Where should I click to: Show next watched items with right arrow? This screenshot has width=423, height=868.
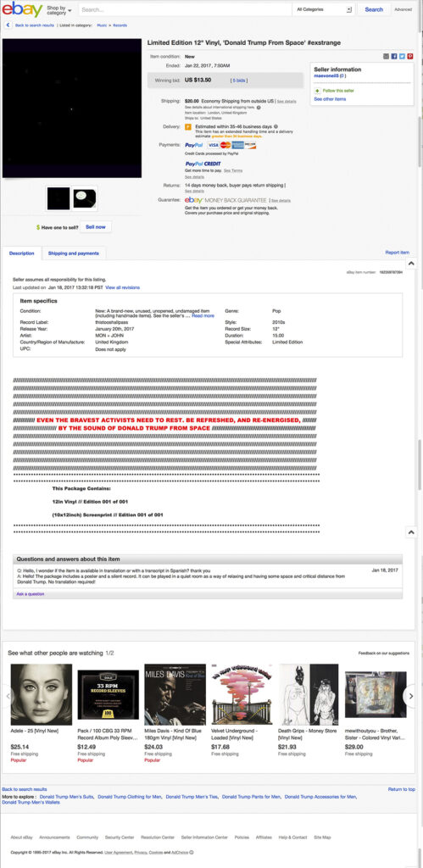pos(410,696)
